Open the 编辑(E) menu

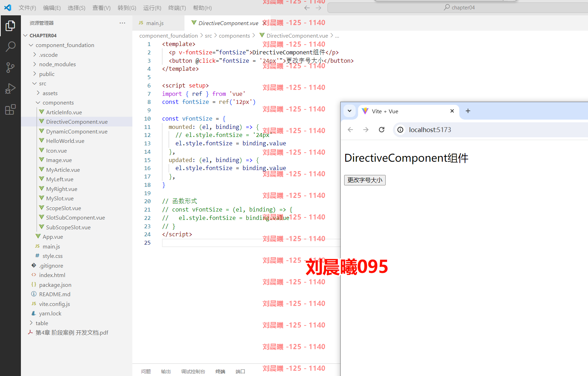(x=52, y=8)
